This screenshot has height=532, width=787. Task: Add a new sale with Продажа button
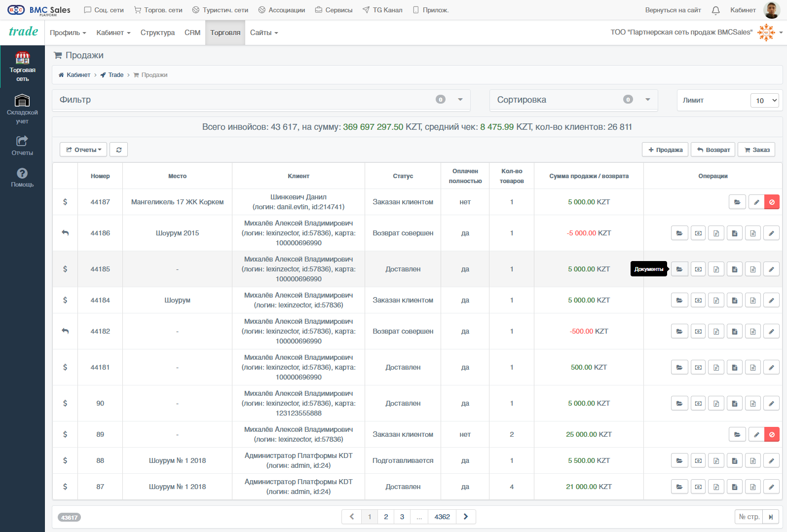(665, 150)
